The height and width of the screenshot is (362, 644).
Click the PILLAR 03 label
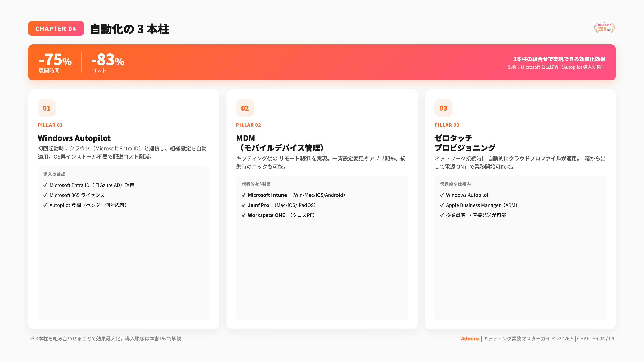coord(447,125)
